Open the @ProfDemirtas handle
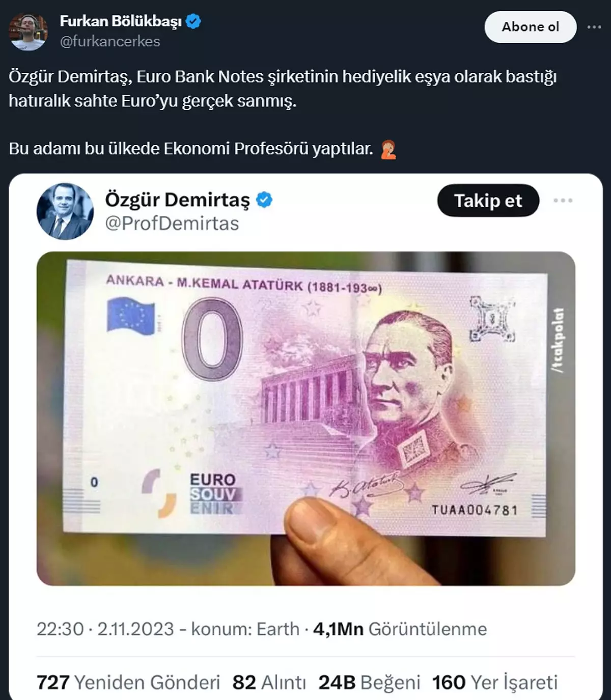Screen dimensions: 611x700 click(x=172, y=223)
